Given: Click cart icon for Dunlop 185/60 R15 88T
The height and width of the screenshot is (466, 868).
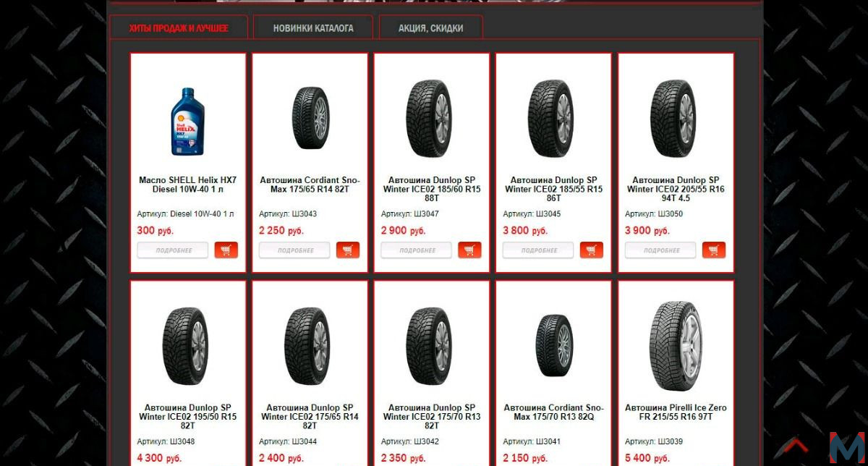Looking at the screenshot, I should pos(469,250).
